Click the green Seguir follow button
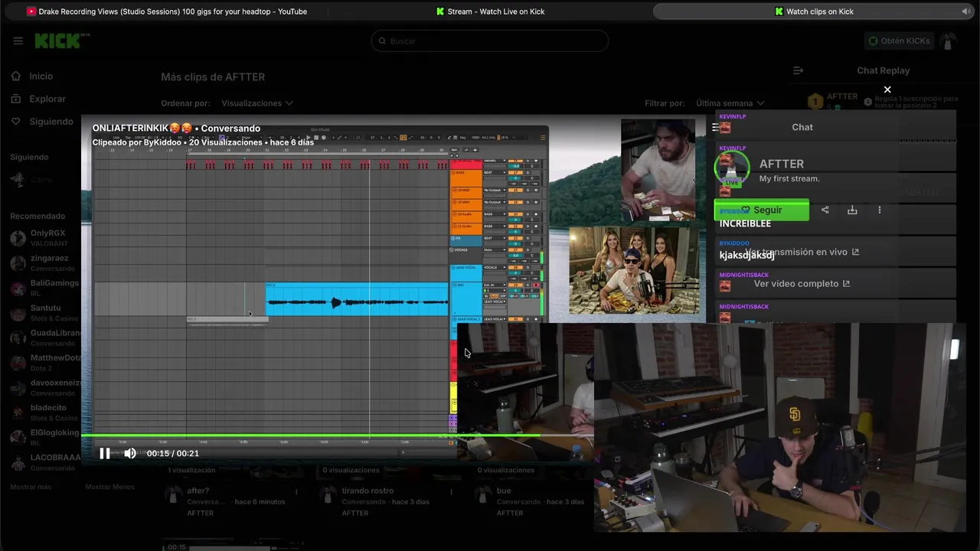Image resolution: width=980 pixels, height=551 pixels. (x=762, y=210)
